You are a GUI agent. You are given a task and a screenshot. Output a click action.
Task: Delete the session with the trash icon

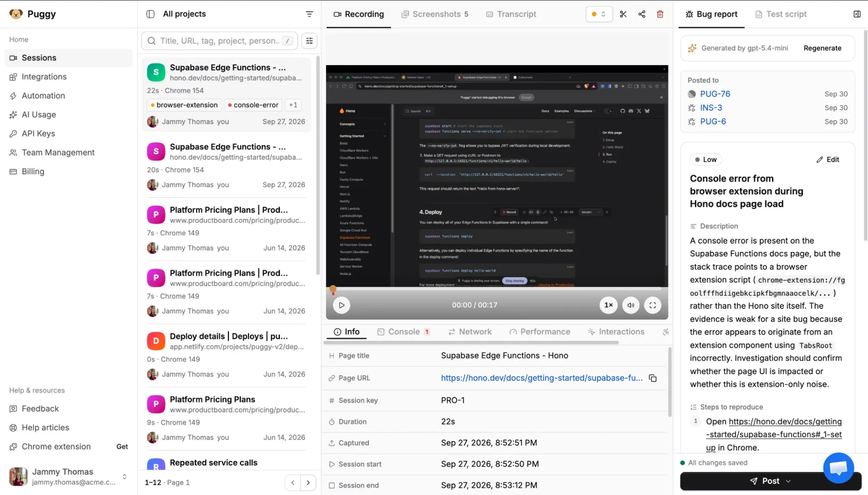pos(660,14)
